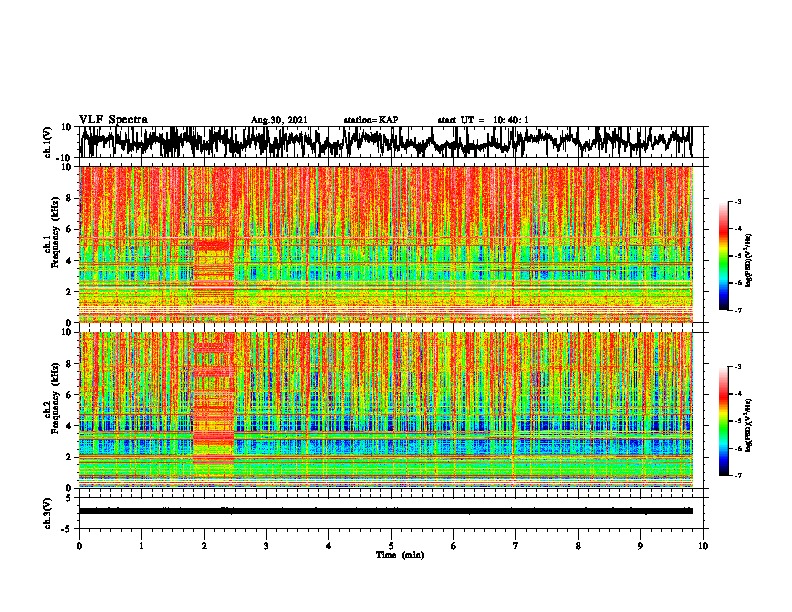This screenshot has height=612, width=792.
Task: Click the ch.2 spectrogram panel
Action: [x=386, y=410]
